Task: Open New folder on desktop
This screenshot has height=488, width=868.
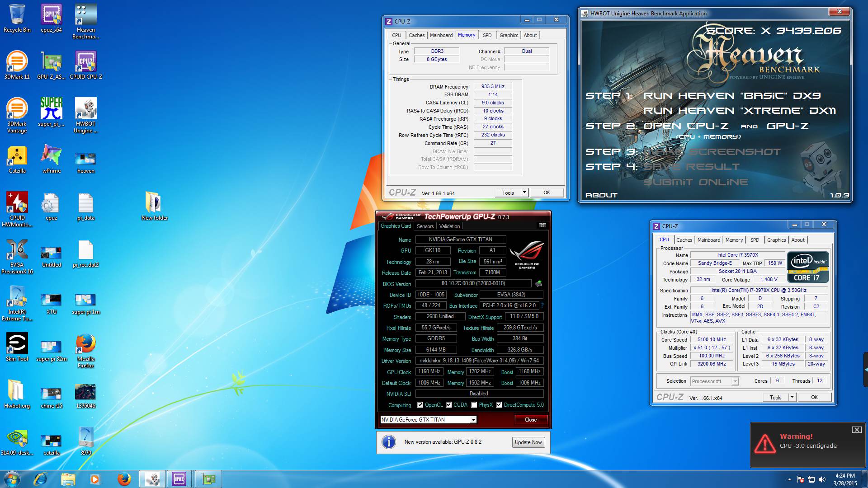Action: pos(155,206)
